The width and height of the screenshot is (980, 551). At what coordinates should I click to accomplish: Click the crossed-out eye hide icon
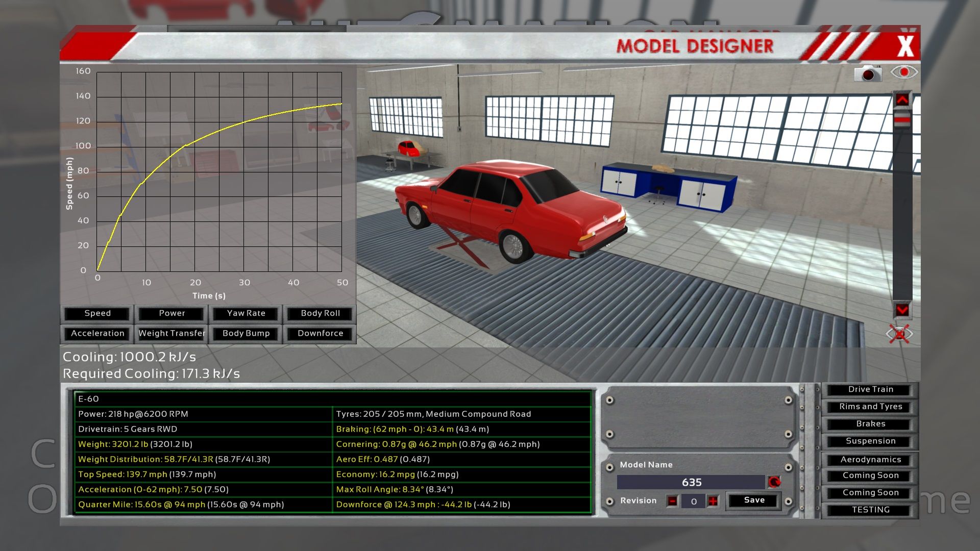(899, 334)
